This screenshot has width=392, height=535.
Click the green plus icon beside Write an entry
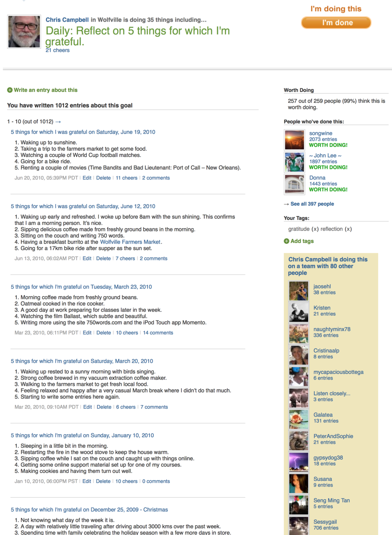click(10, 90)
